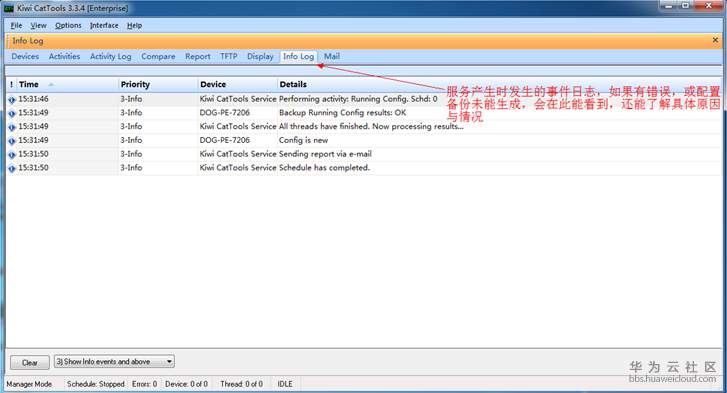
Task: Click info icon of the 15:31:46 row
Action: click(x=12, y=99)
